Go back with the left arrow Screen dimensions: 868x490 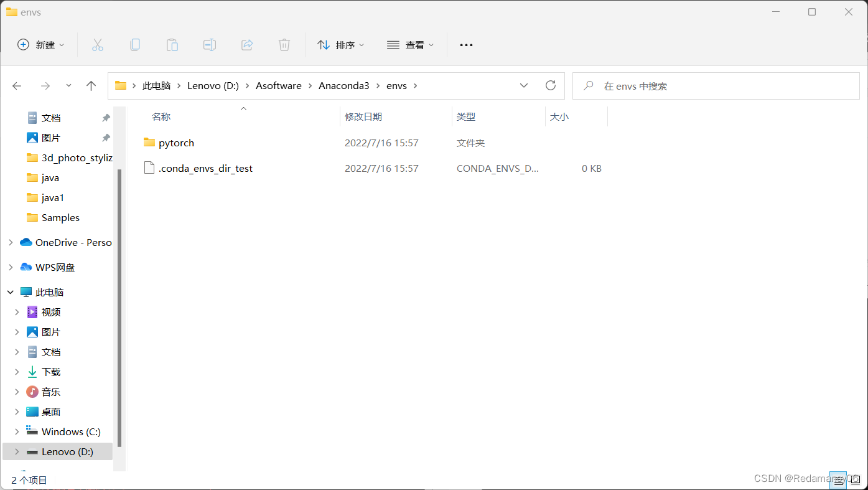point(17,86)
